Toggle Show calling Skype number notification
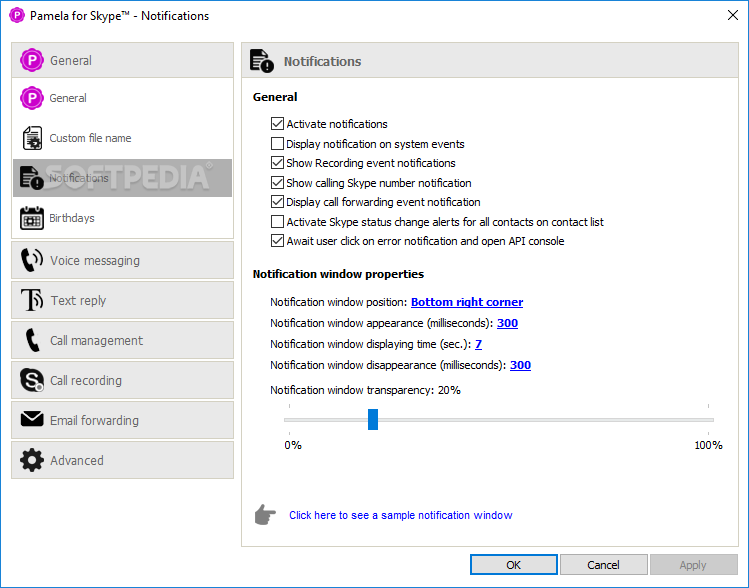Viewport: 749px width, 588px height. 277,183
